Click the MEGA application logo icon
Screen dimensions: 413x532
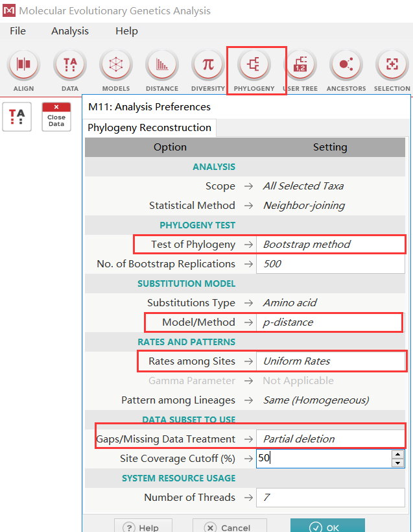(9, 10)
